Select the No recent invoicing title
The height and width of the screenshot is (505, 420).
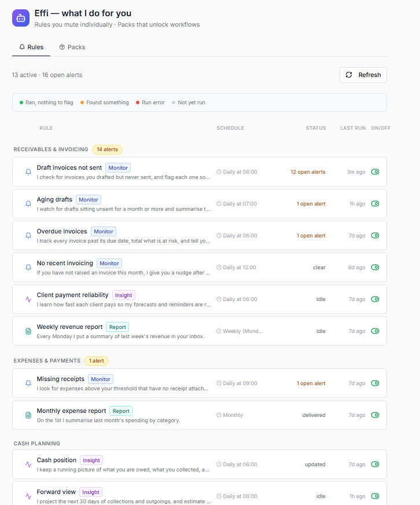click(65, 263)
